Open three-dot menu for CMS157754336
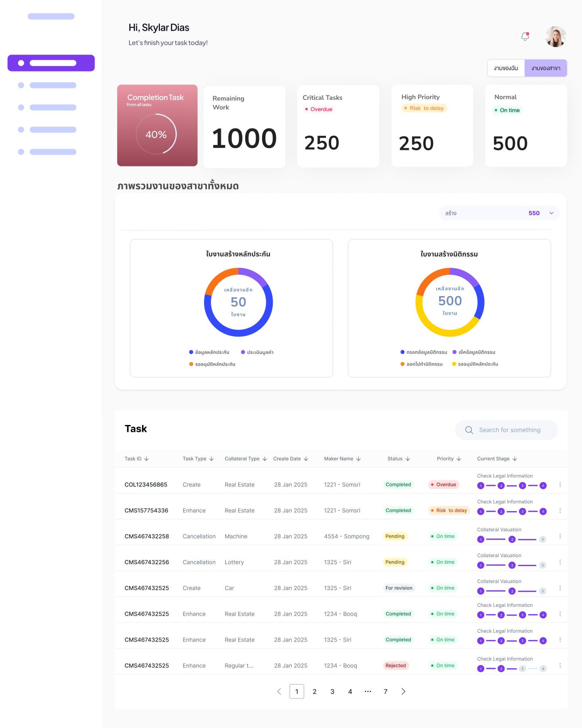Viewport: 582px width, 728px height. 560,510
